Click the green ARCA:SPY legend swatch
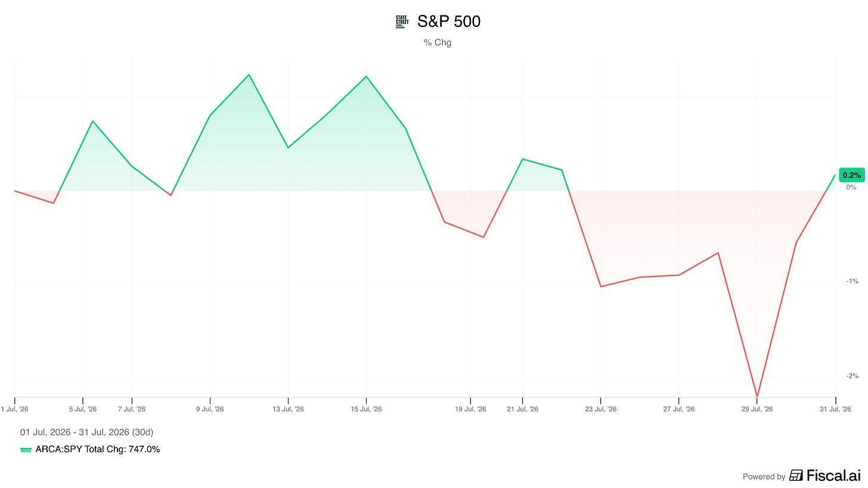Screen dimensions: 868x488 26,450
